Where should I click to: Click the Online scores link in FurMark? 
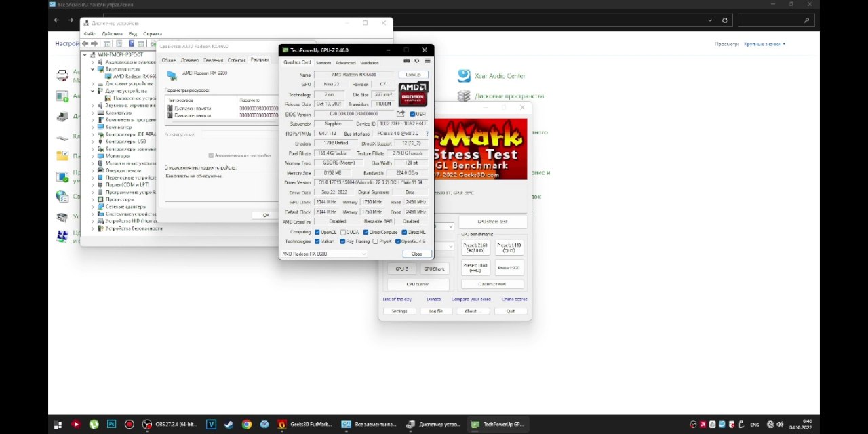(514, 299)
